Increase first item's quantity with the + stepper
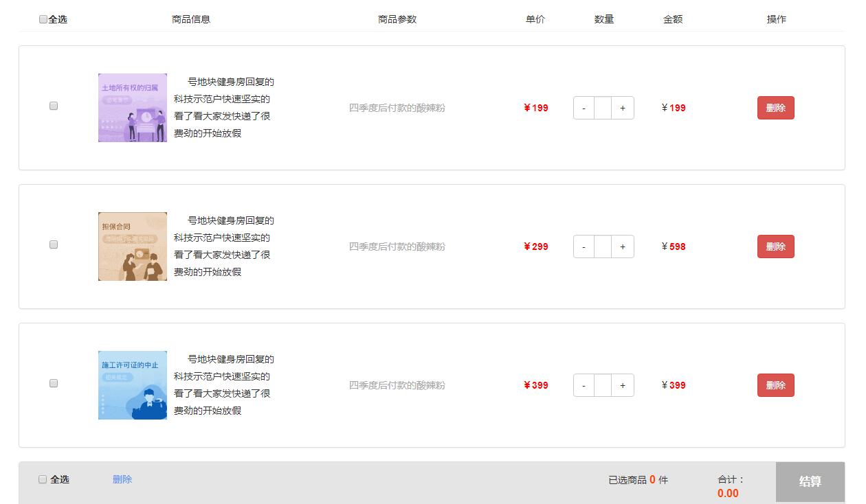The height and width of the screenshot is (504, 866). click(x=623, y=108)
